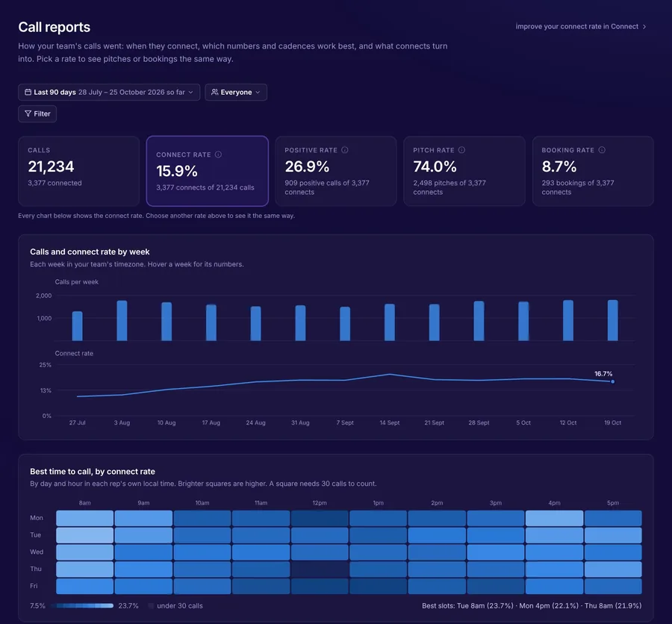Click the funnel icon in Filter button
Screen dimensions: 672x624
(28, 113)
